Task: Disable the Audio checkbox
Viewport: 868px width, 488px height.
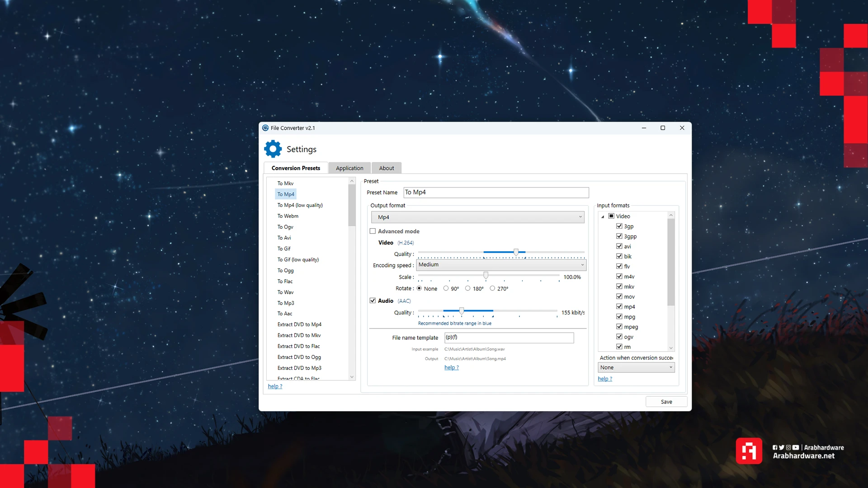Action: (373, 300)
